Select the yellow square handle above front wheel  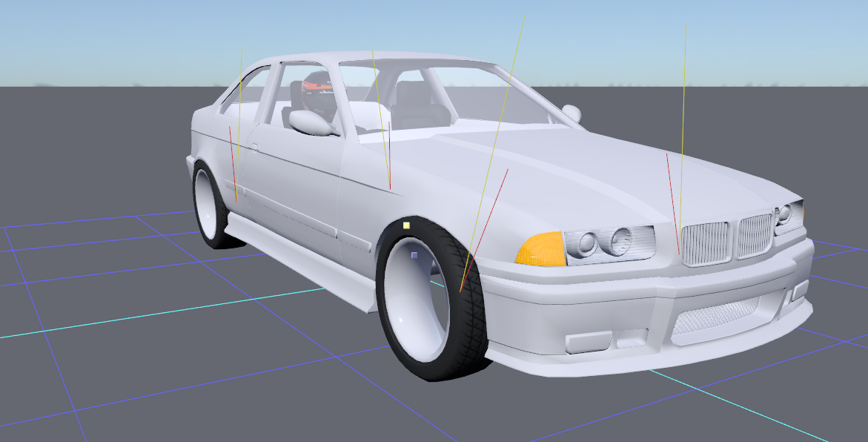[406, 225]
